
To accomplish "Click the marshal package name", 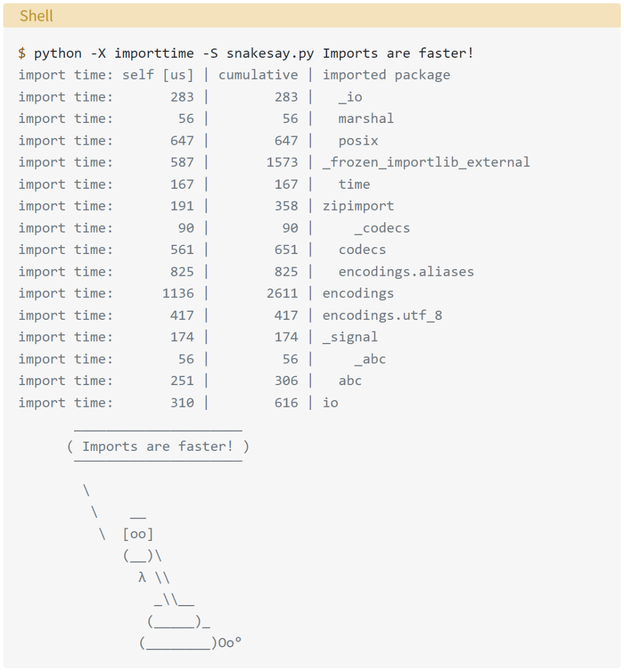I will point(366,119).
